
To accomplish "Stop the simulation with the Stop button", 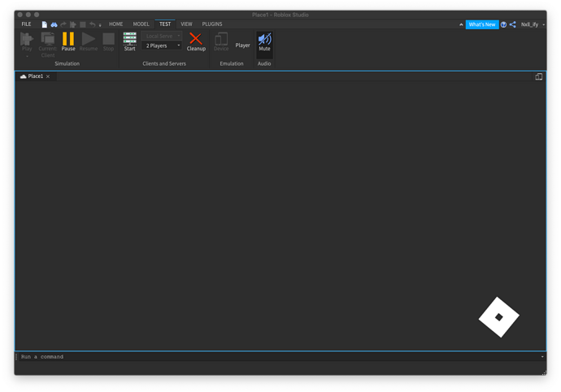I will point(108,41).
